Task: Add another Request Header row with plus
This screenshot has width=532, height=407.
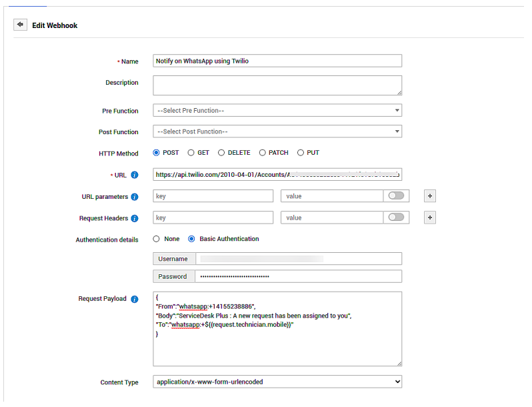Action: point(430,218)
